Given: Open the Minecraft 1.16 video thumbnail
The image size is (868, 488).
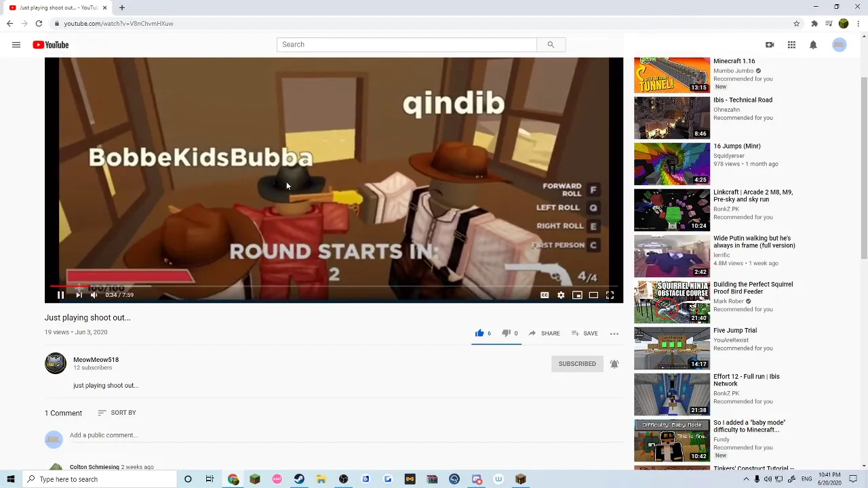Looking at the screenshot, I should 672,75.
